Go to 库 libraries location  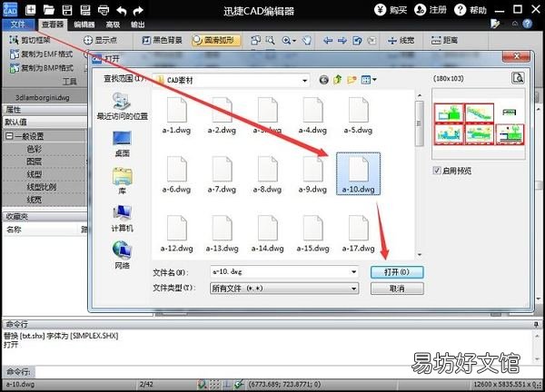(122, 181)
